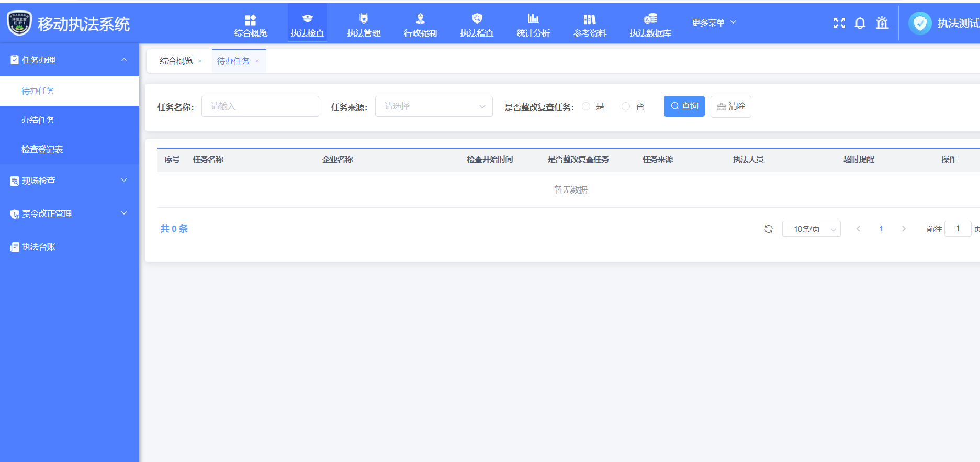Viewport: 980px width, 462px height.
Task: Click the 现场检查 section icon
Action: click(15, 181)
